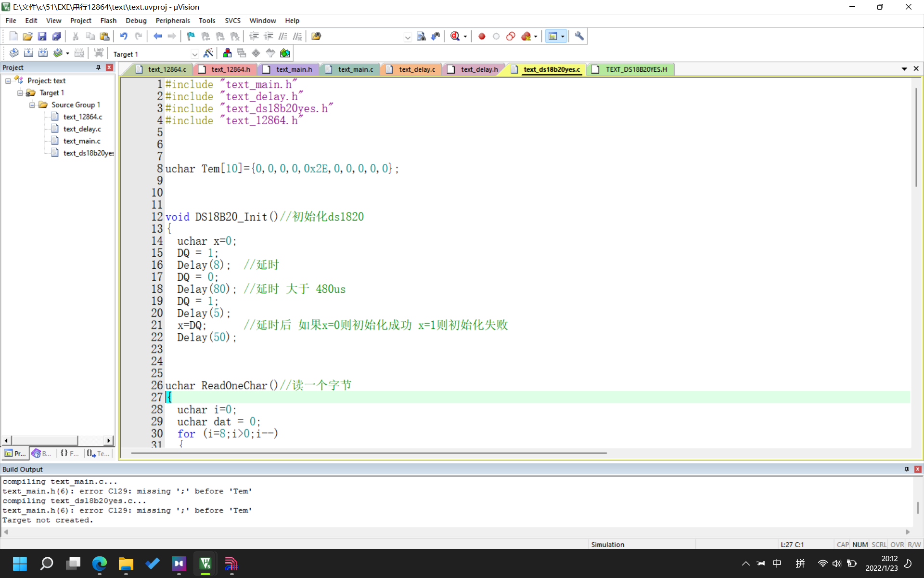The width and height of the screenshot is (924, 578).
Task: Open the Target 1 selection dropdown
Action: [x=194, y=54]
